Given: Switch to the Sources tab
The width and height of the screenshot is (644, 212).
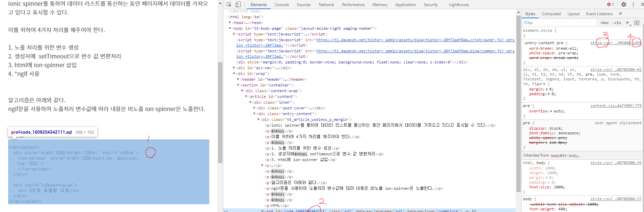Looking at the screenshot, I should coord(304,5).
